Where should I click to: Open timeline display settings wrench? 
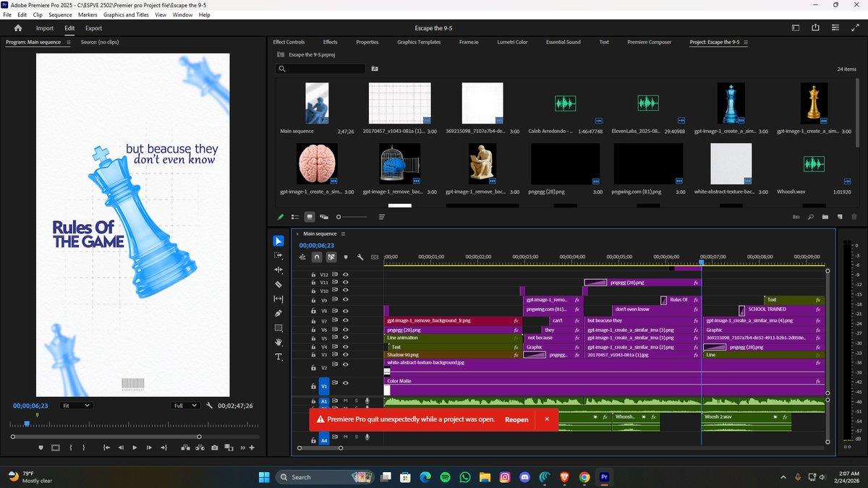pyautogui.click(x=359, y=257)
